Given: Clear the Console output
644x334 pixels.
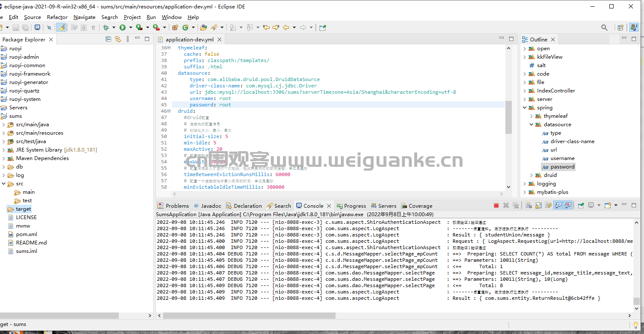Looking at the screenshot, I should pos(529,205).
